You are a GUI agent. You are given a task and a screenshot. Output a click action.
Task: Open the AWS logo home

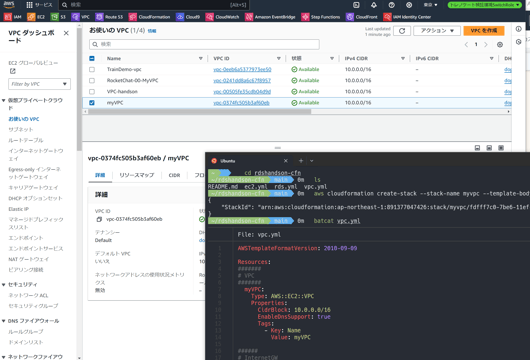(9, 5)
